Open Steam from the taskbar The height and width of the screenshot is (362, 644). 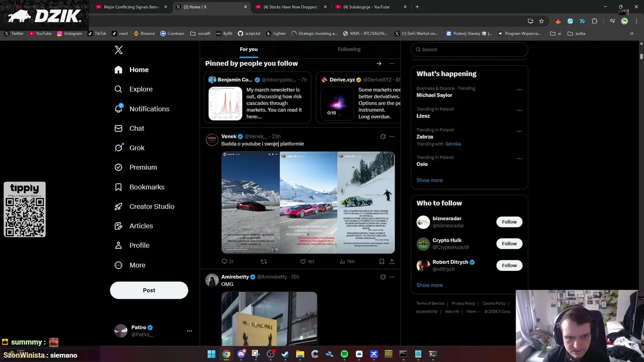click(x=285, y=354)
